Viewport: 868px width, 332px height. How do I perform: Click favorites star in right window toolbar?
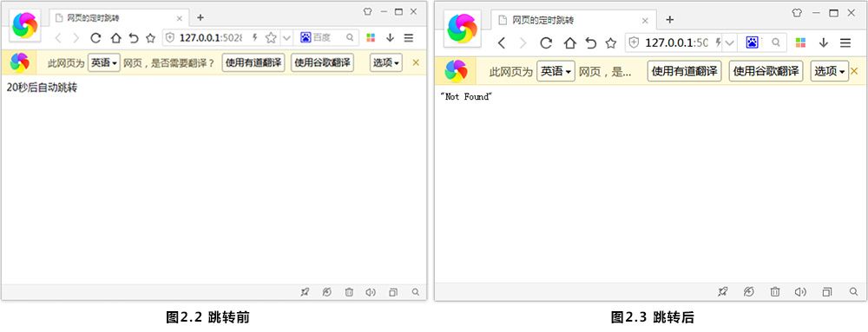(x=610, y=42)
